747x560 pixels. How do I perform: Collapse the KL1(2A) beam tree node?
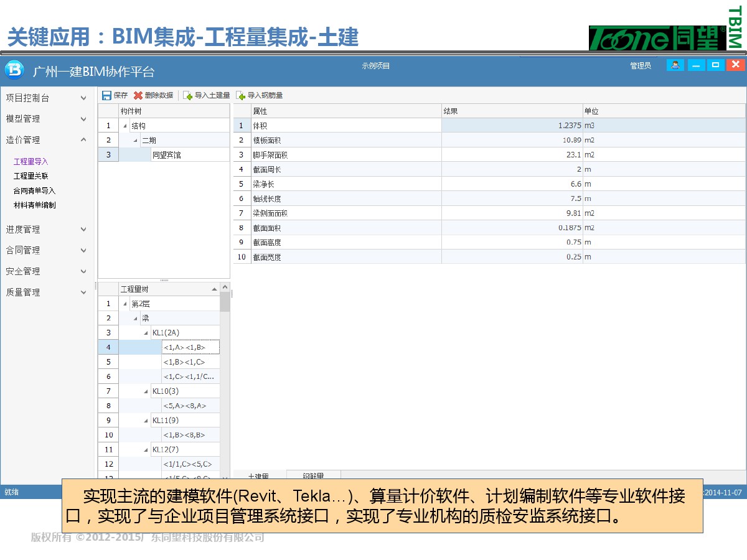(x=147, y=333)
